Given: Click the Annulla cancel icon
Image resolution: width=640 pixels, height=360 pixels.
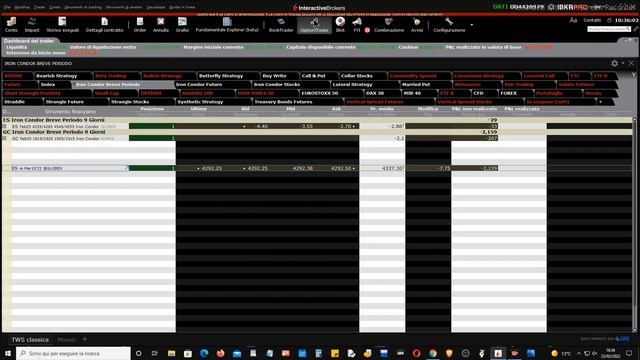Looking at the screenshot, I should (160, 24).
